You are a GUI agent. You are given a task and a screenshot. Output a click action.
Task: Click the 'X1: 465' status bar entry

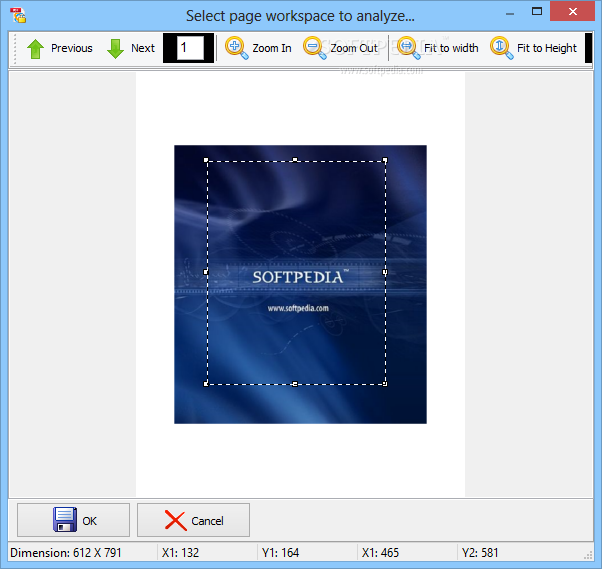[380, 553]
